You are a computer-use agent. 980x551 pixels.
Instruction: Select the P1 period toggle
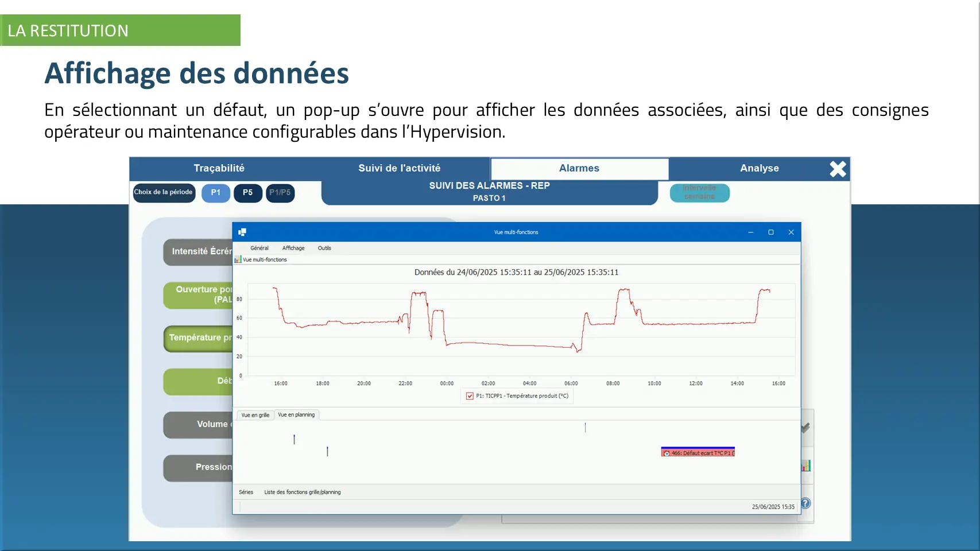pos(215,193)
